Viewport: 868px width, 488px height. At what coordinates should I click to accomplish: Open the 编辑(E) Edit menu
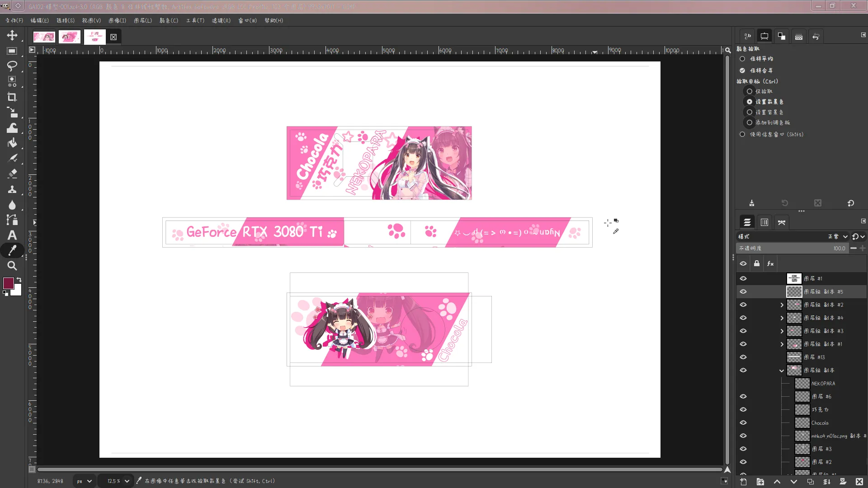point(40,20)
